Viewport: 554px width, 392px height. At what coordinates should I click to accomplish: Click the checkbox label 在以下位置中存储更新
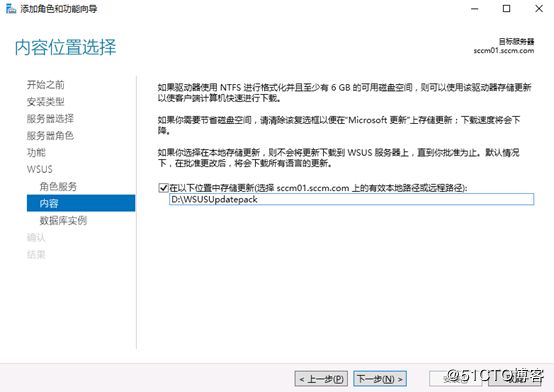click(x=318, y=188)
